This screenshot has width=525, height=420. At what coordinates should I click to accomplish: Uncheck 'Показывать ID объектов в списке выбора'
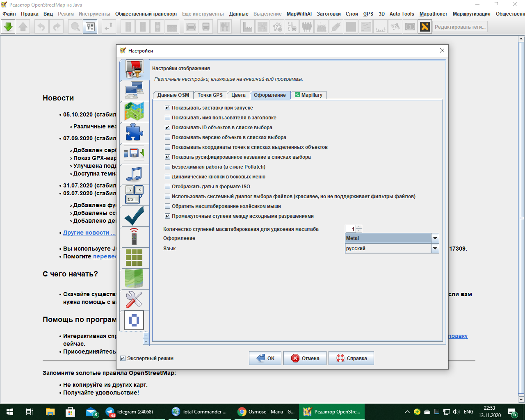pyautogui.click(x=167, y=128)
